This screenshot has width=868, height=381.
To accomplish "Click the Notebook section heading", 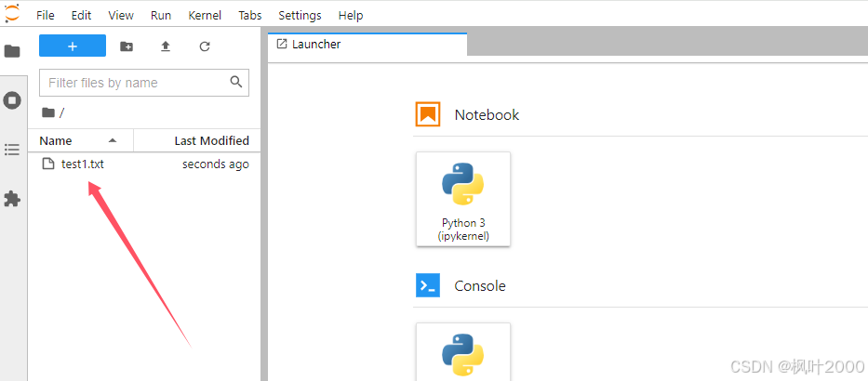I will [487, 114].
